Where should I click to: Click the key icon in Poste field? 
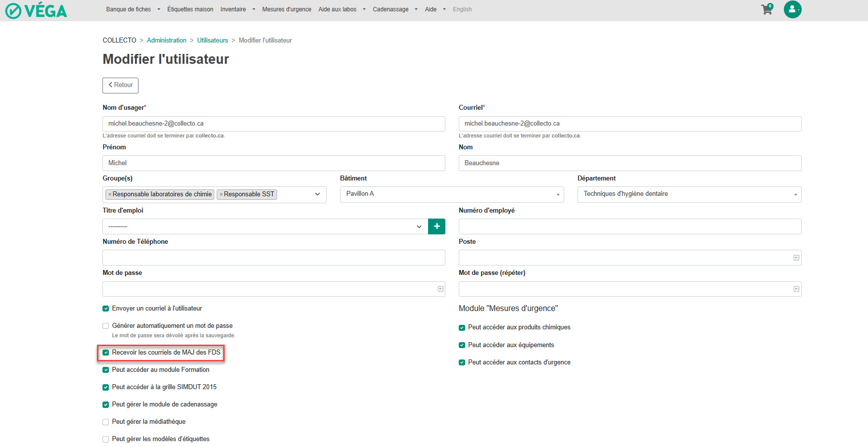(796, 258)
